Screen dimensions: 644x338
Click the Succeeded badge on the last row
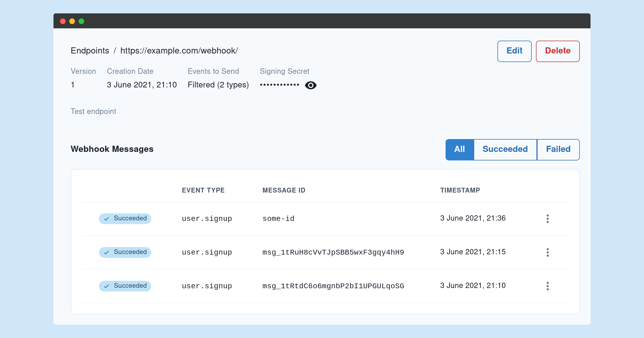tap(125, 286)
